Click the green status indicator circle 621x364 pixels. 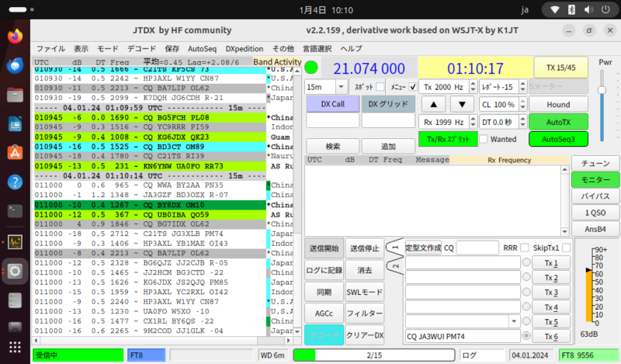[x=311, y=68]
